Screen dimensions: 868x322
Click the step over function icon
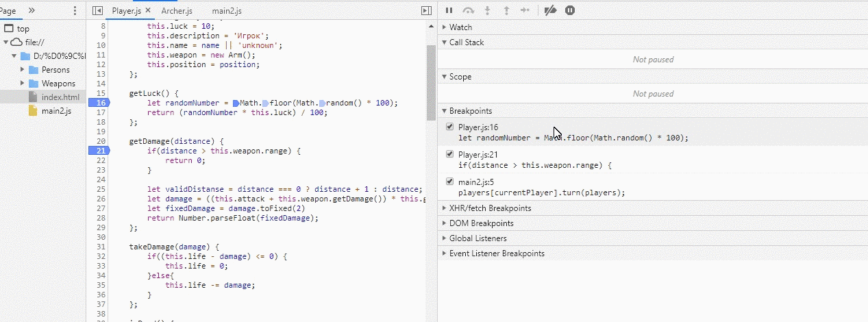pos(469,10)
